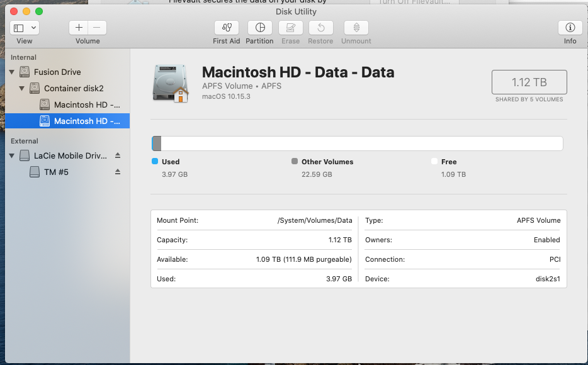The width and height of the screenshot is (588, 365).
Task: Add a volume with plus button
Action: coord(79,28)
